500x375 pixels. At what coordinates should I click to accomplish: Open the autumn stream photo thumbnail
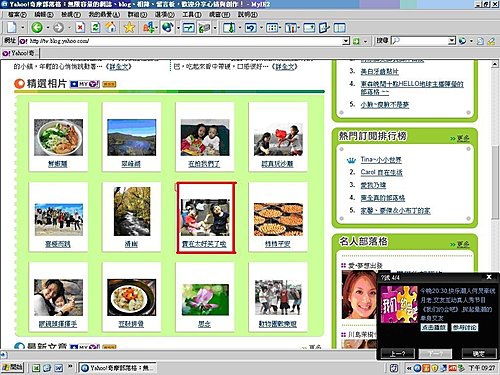[132, 211]
